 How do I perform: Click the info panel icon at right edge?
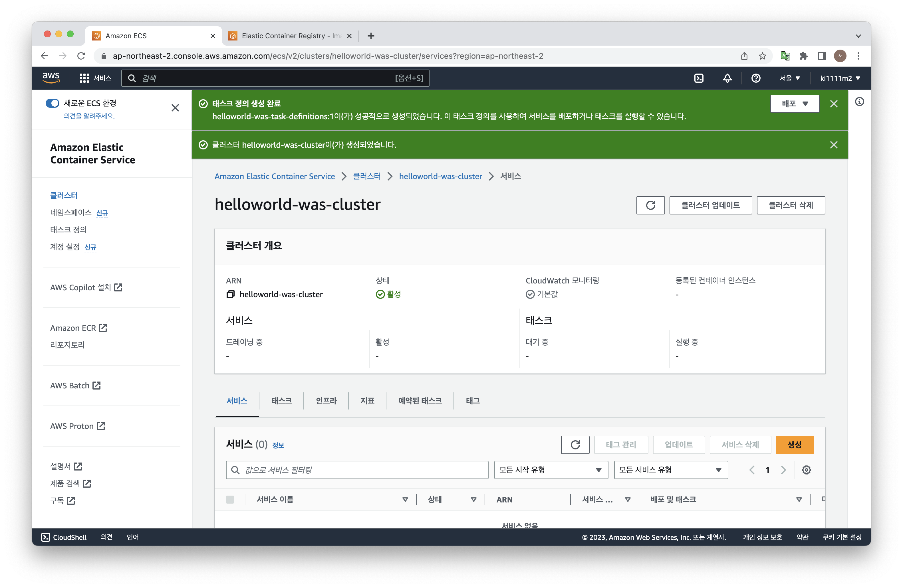click(859, 102)
